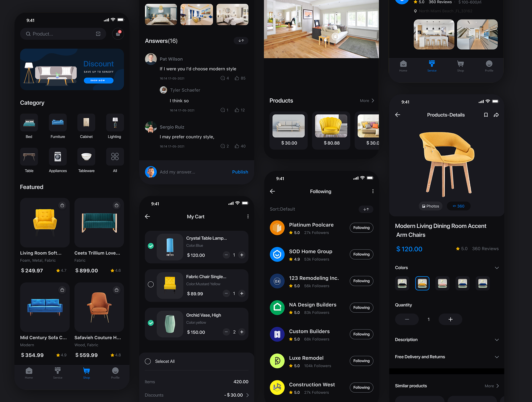Expand the Description section

coord(497,340)
